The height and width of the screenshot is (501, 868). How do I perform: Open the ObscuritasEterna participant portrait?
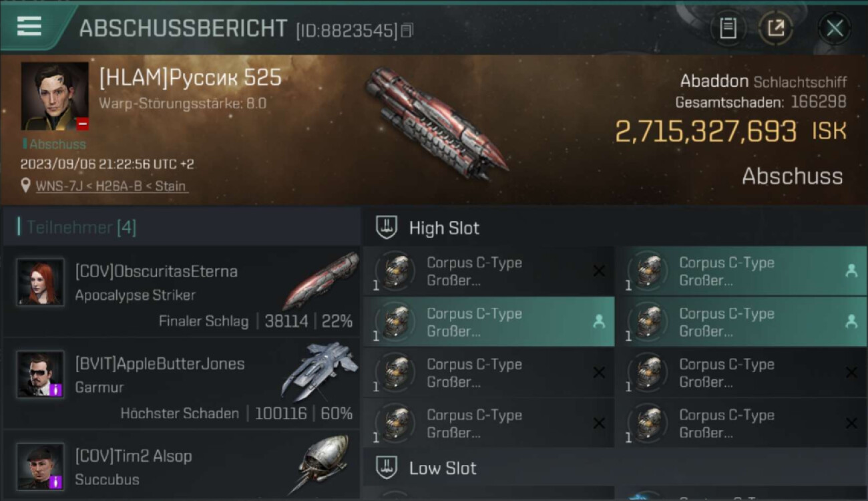pos(41,282)
